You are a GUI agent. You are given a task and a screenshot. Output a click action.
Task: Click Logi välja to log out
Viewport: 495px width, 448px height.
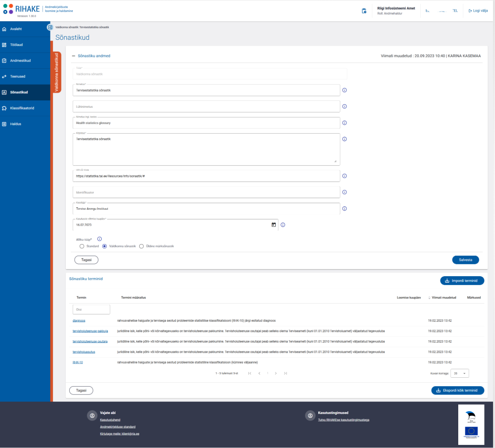pos(478,11)
